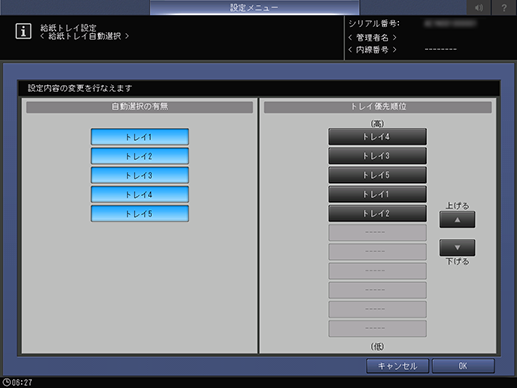Select トレイ2 in the priority list
This screenshot has height=388, width=517.
pyautogui.click(x=377, y=214)
